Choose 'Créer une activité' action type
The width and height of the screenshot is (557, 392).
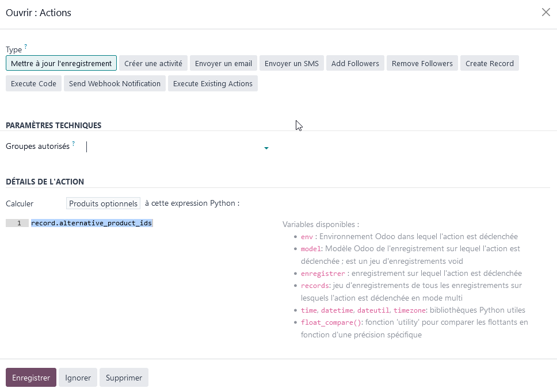(153, 63)
